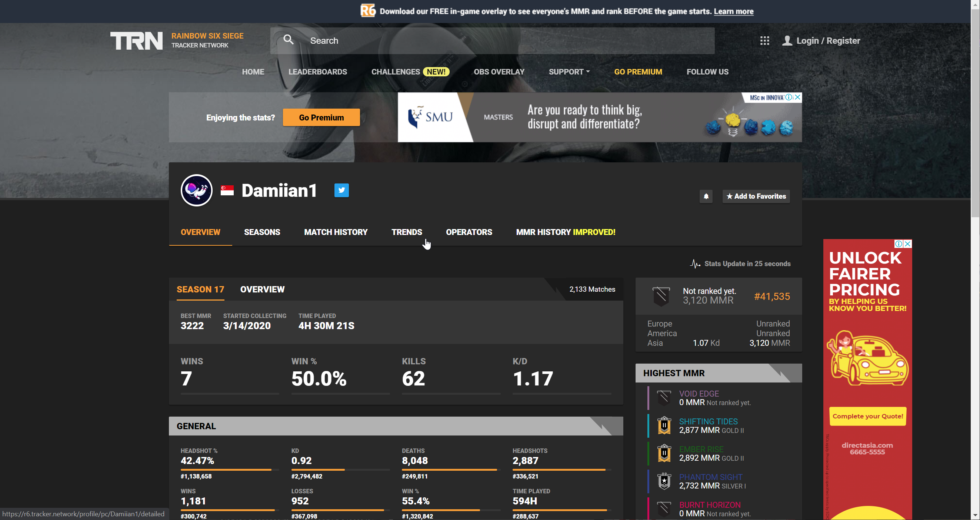Click Damiian1's profile avatar
Screen dimensions: 980x520
pyautogui.click(x=196, y=191)
